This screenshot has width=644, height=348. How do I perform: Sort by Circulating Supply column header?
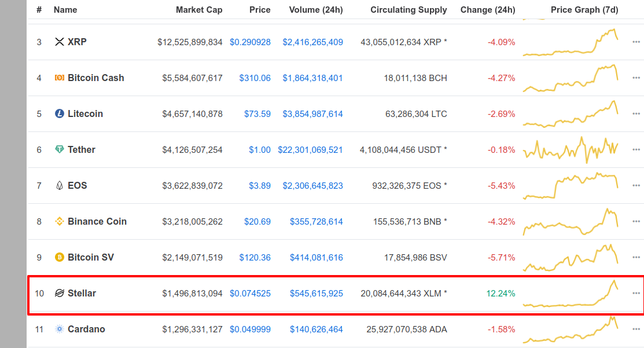[x=409, y=10]
